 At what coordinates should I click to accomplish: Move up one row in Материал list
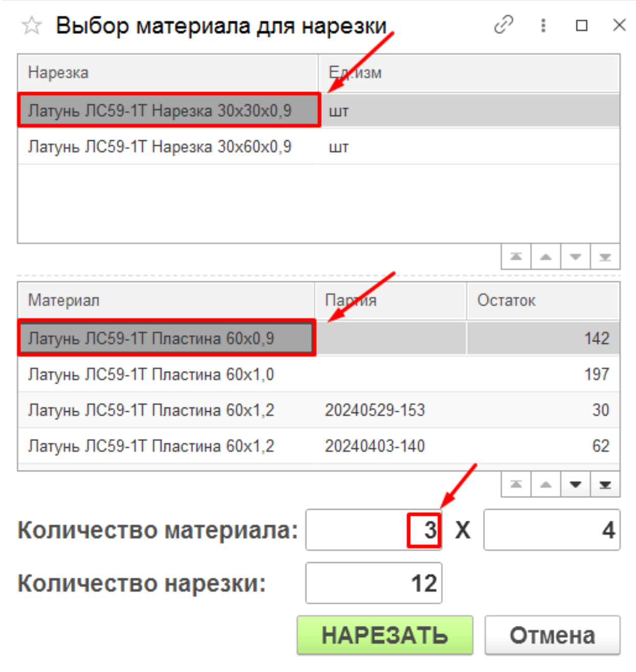546,484
